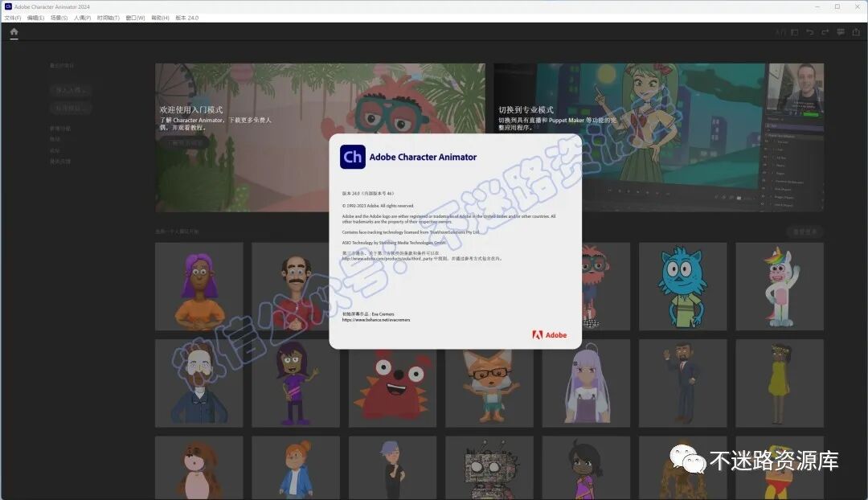Select the girl in yellow dress puppet
Image resolution: width=868 pixels, height=500 pixels.
(x=780, y=383)
